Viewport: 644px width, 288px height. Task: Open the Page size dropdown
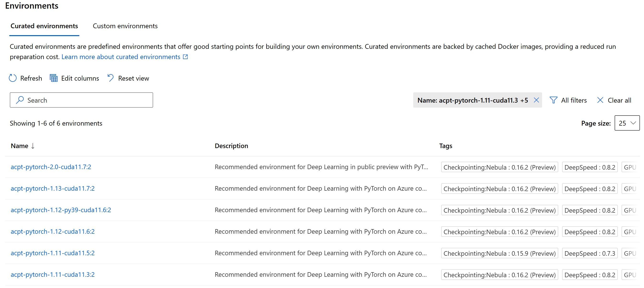click(627, 123)
